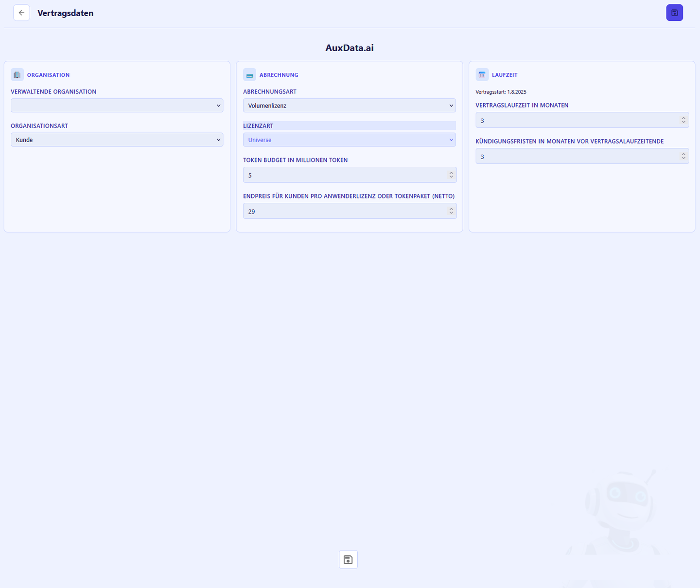
Task: Click the VERTRAGSLAUFZEIT IN MONATEN label
Action: tap(522, 105)
